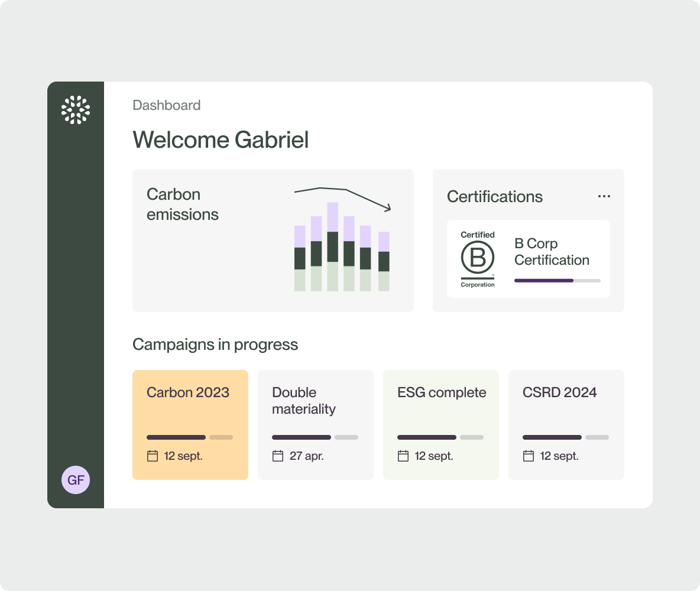
Task: Click the Double materiality progress bar
Action: (315, 437)
